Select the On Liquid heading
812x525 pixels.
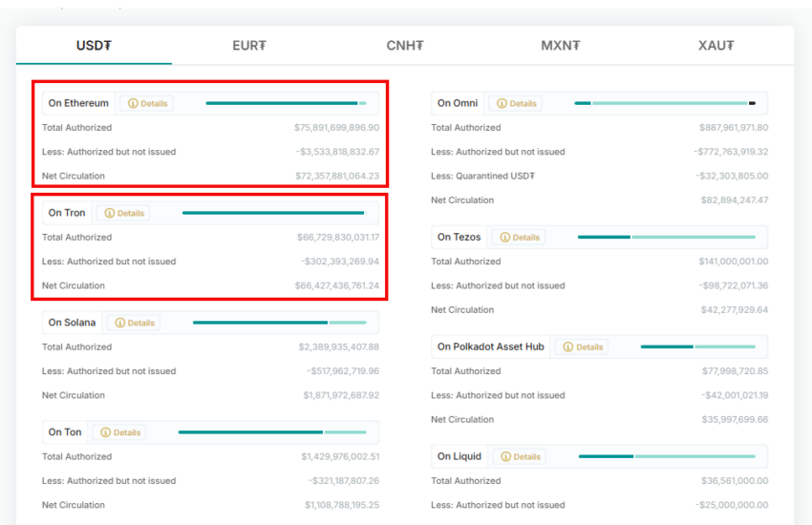click(x=459, y=456)
